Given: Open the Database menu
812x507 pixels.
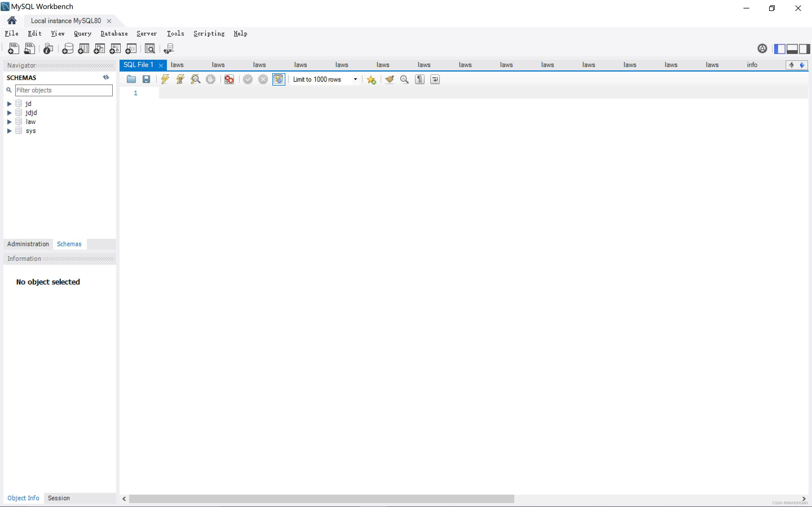Looking at the screenshot, I should click(x=114, y=33).
